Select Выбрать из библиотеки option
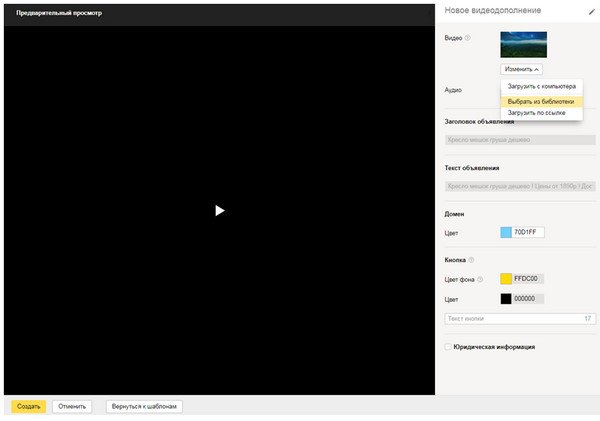Screen dimensions: 600x421 (x=541, y=102)
